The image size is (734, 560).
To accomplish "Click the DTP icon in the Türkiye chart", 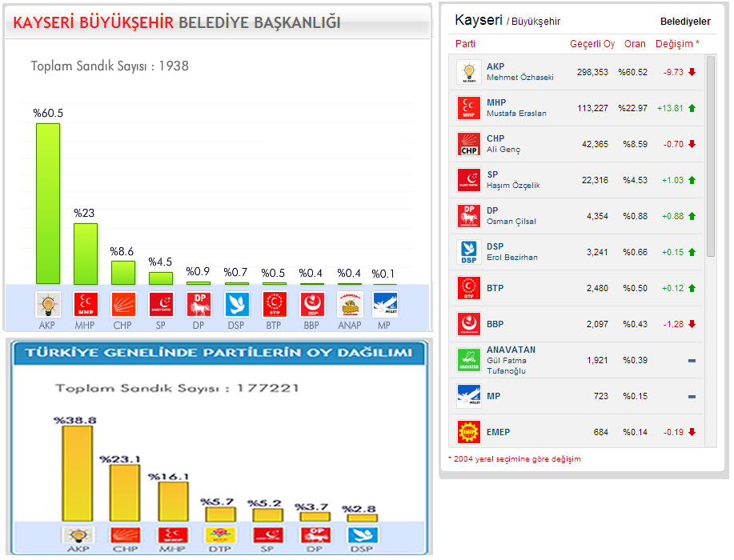I will (218, 535).
